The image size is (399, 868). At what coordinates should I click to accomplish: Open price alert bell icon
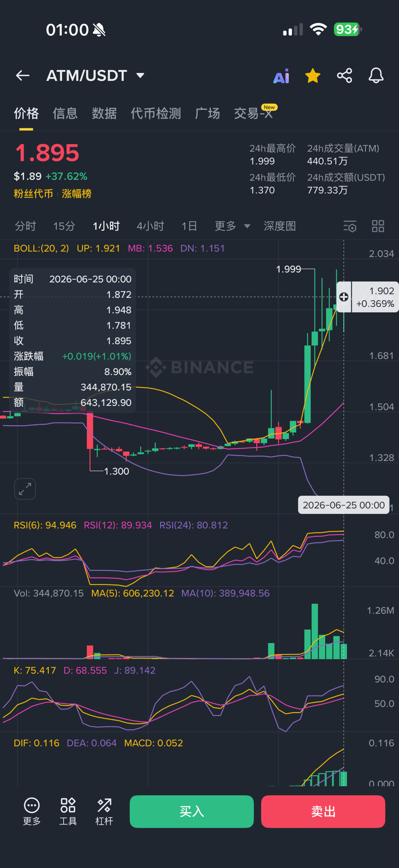click(x=376, y=76)
